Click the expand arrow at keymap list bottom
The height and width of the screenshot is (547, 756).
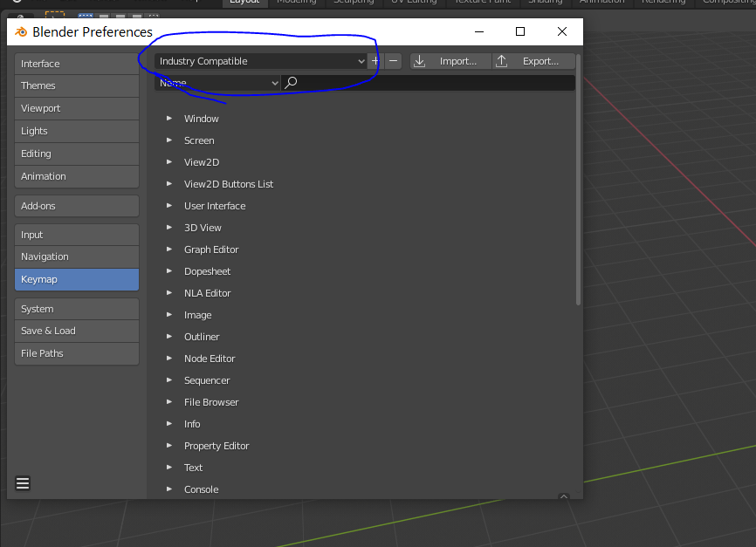click(564, 495)
